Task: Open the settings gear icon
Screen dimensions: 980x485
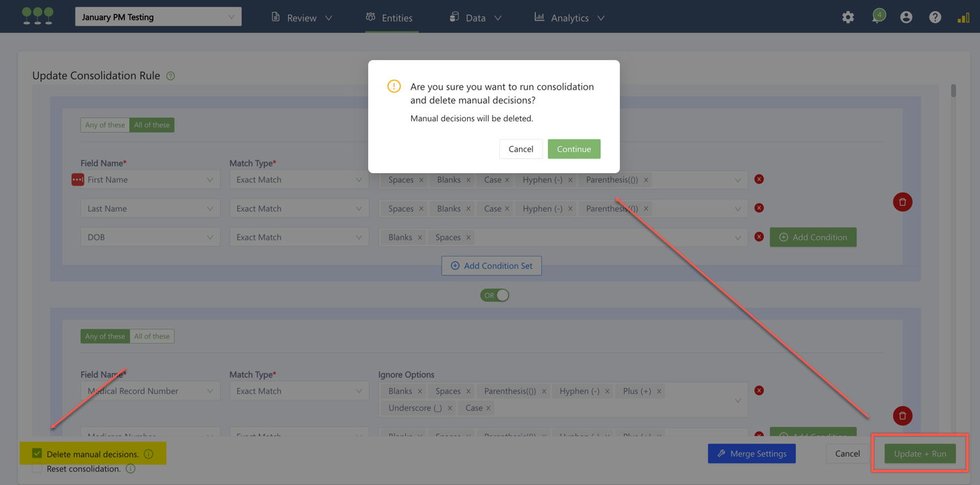Action: click(847, 18)
